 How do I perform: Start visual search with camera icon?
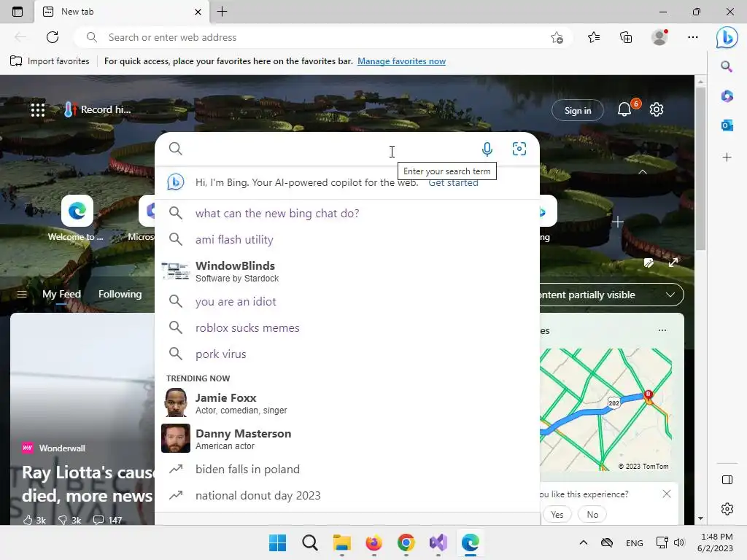[x=519, y=149]
